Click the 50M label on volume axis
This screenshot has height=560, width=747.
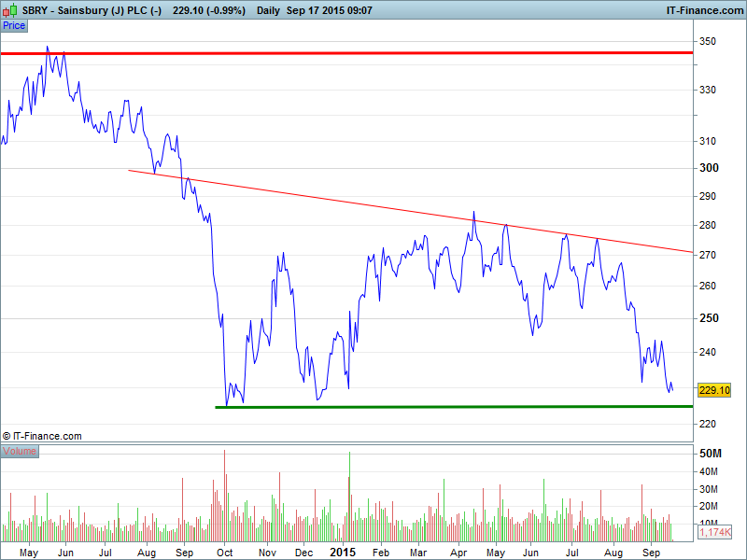711,454
